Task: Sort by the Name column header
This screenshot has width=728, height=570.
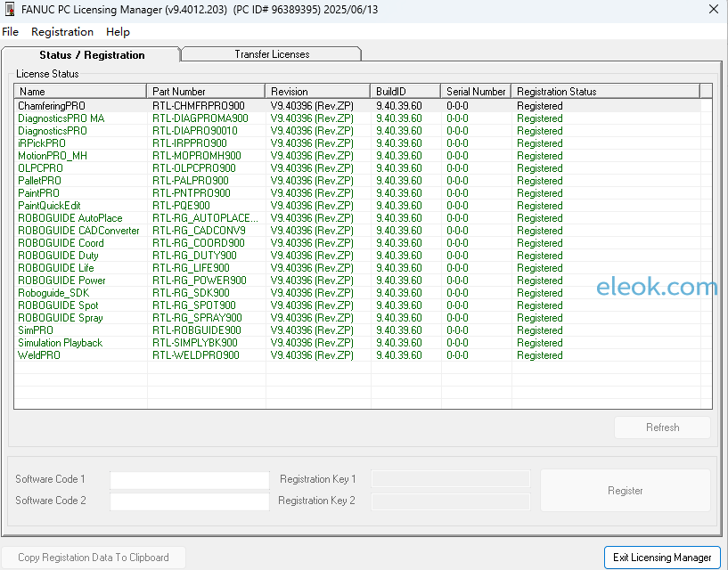Action: point(80,92)
